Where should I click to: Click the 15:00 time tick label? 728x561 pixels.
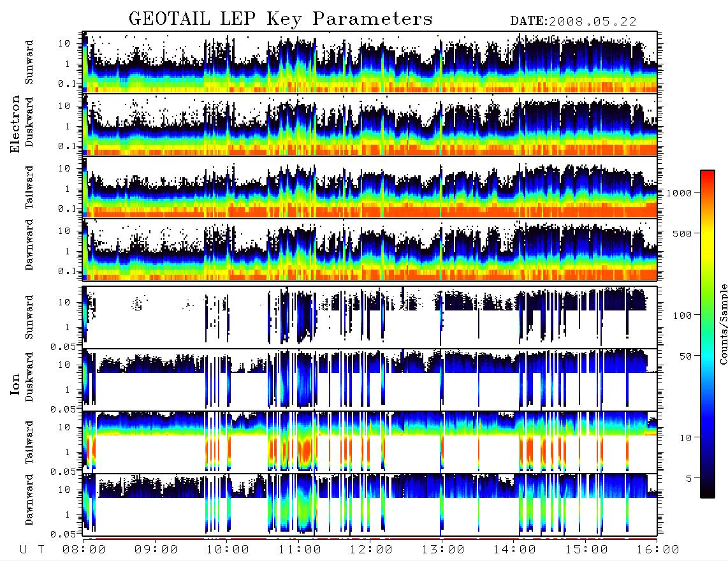click(586, 550)
